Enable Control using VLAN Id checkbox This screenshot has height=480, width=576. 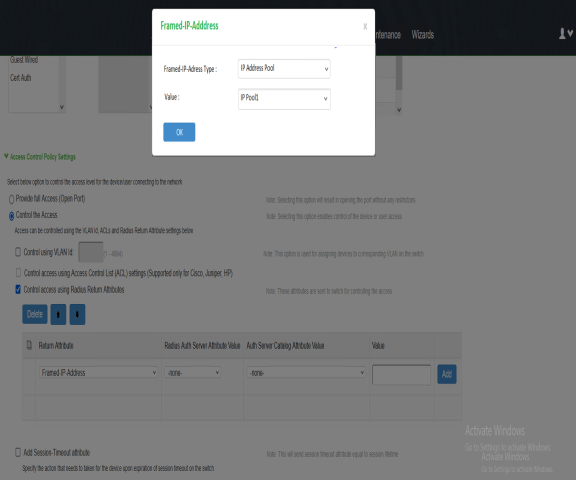(18, 252)
